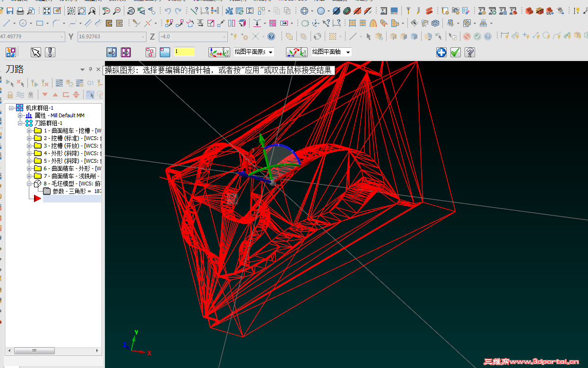588x368 pixels.
Task: Click the selection arrow icon in ribbon bar
Action: tap(36, 52)
